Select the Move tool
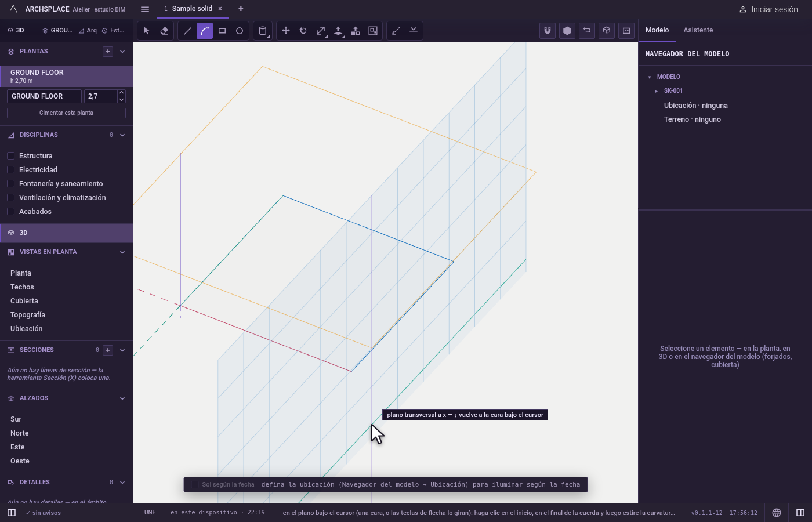Screen dimensions: 812x522 click(286, 31)
